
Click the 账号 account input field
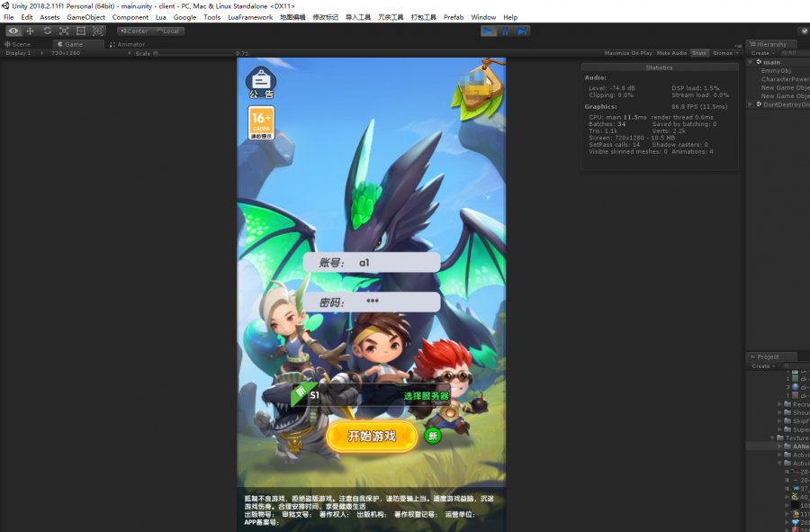pos(372,262)
